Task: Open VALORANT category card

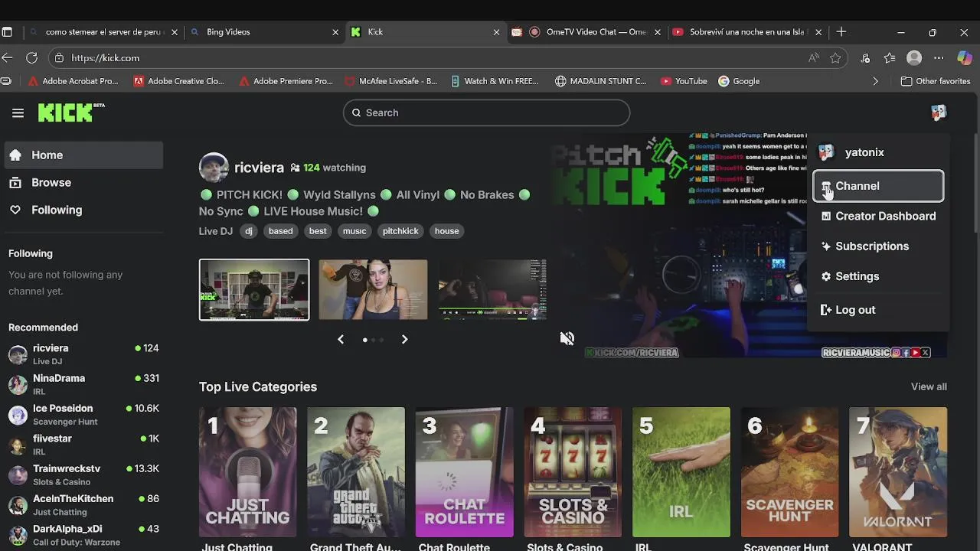Action: (x=898, y=472)
